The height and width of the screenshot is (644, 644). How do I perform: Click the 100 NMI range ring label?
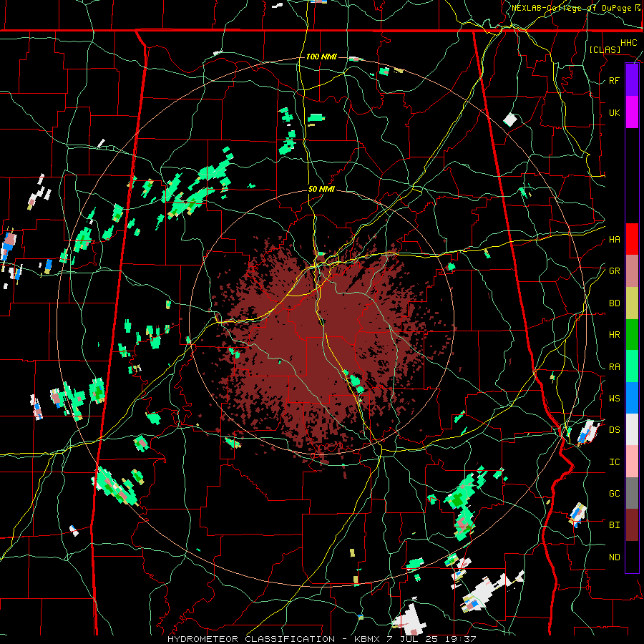tap(321, 57)
